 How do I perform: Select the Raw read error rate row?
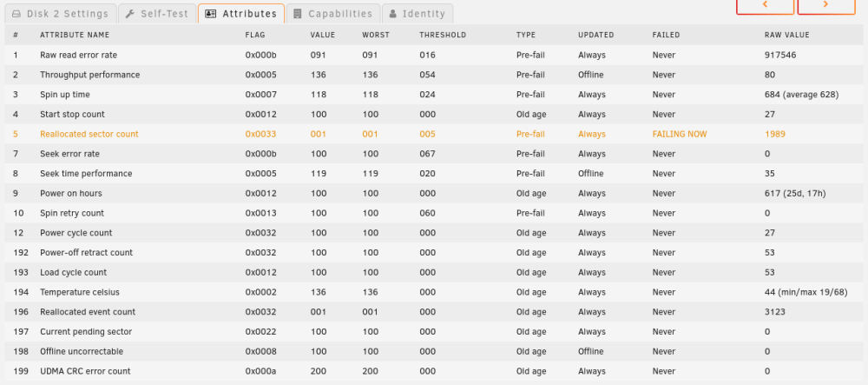tap(434, 56)
